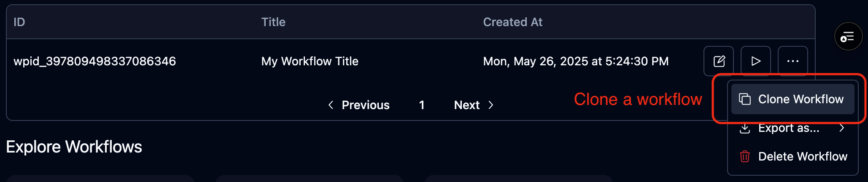Expand the Export as submenu arrow
868x182 pixels.
[842, 128]
